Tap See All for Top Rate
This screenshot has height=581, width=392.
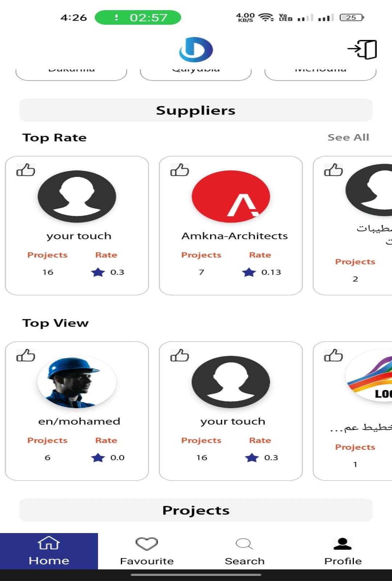[348, 137]
